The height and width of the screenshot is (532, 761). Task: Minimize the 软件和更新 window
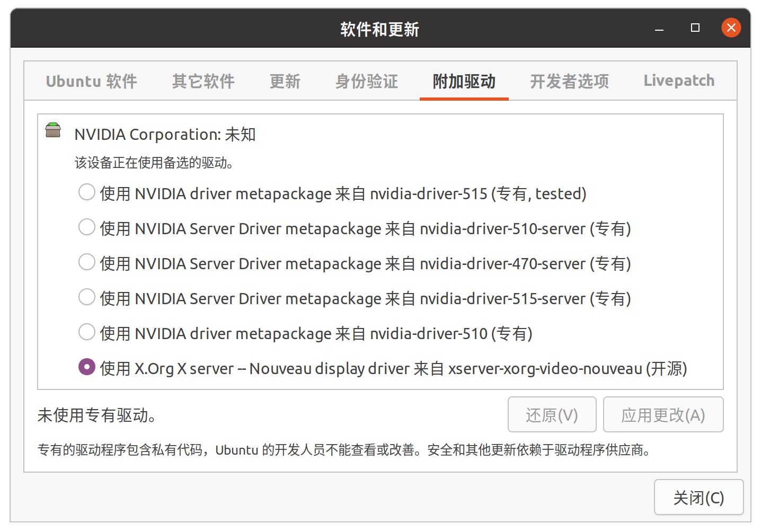pos(659,28)
